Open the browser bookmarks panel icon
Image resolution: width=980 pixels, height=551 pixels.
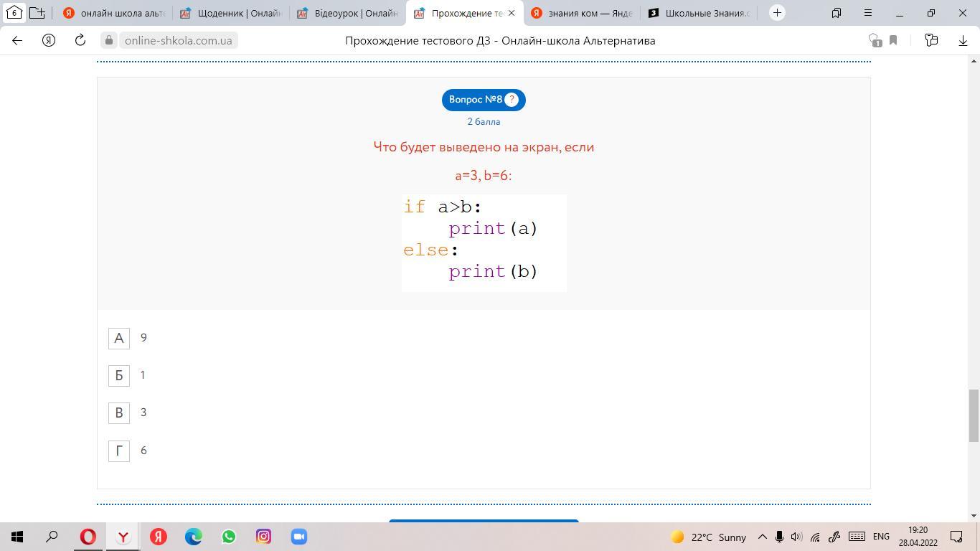(x=837, y=13)
